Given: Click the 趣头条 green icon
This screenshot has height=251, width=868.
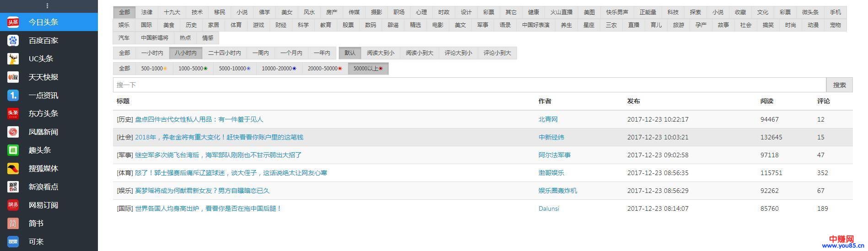Looking at the screenshot, I should point(13,150).
